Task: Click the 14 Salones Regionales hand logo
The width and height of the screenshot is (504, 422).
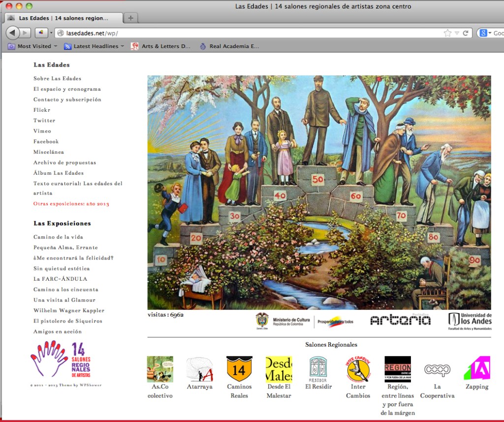Action: pos(61,359)
